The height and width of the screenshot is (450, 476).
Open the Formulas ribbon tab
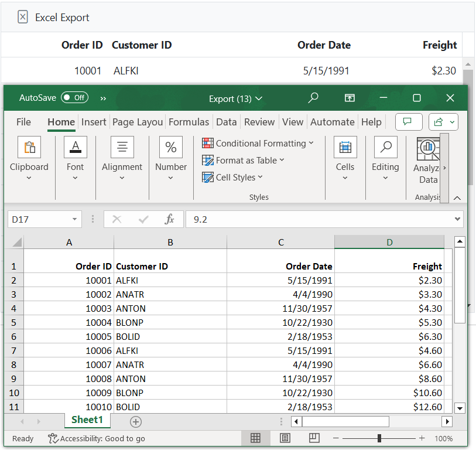189,122
